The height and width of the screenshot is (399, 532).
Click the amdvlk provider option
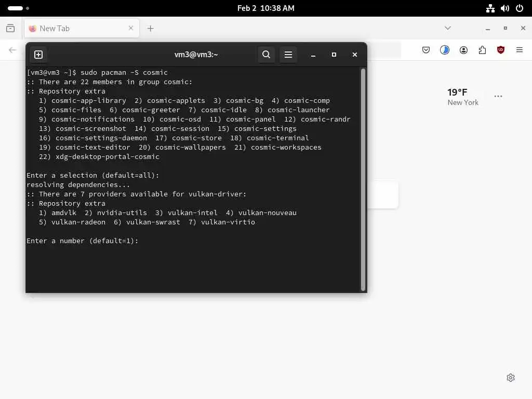tap(64, 212)
